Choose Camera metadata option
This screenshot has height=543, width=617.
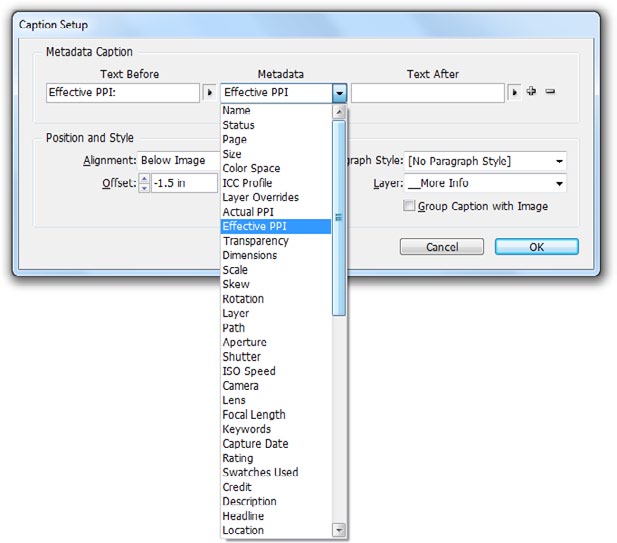tap(276, 386)
